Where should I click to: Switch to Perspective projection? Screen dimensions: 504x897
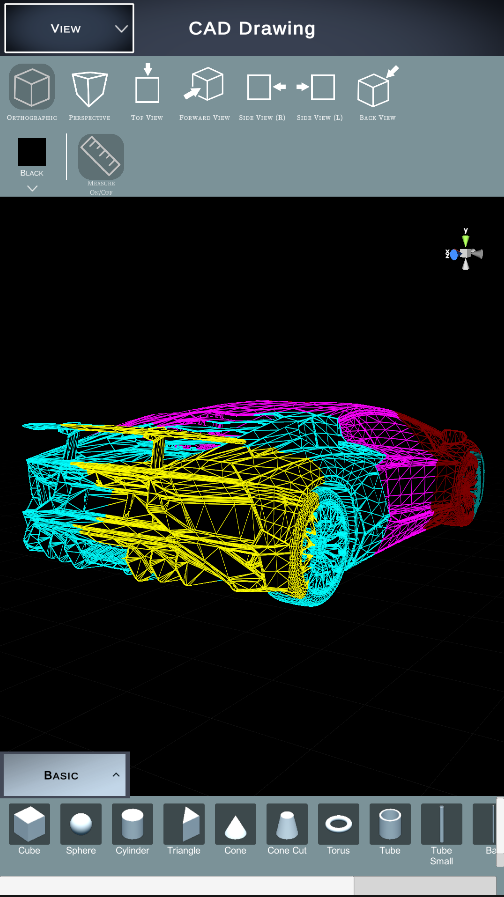(89, 88)
